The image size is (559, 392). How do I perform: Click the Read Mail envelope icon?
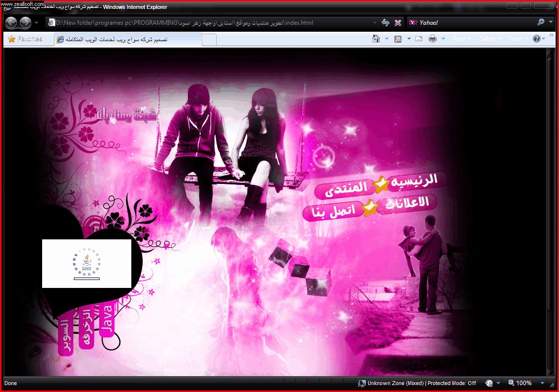(419, 39)
